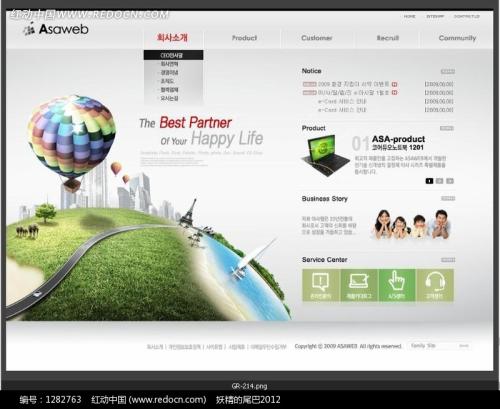Open the Product menu tab

244,38
